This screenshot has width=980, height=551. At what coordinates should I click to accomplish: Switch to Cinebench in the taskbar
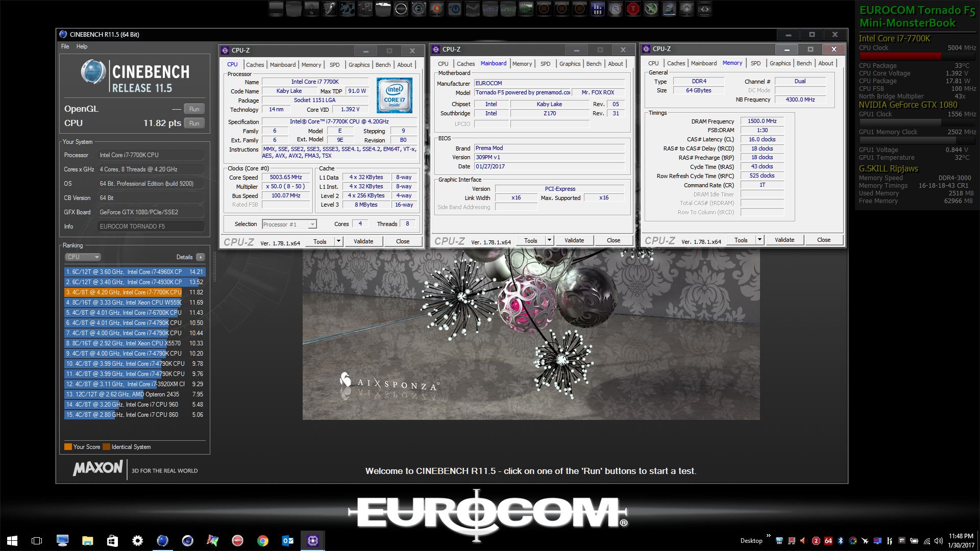(x=162, y=541)
